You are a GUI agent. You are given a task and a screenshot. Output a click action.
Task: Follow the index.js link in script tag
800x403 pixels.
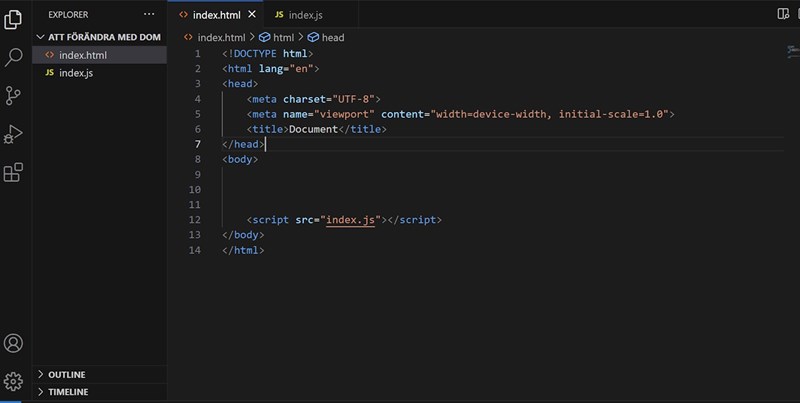coord(348,219)
